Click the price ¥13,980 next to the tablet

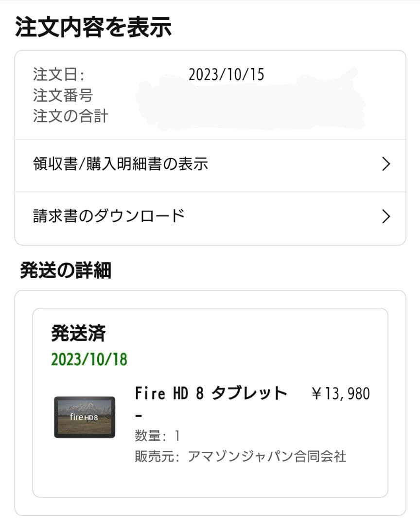click(x=340, y=393)
